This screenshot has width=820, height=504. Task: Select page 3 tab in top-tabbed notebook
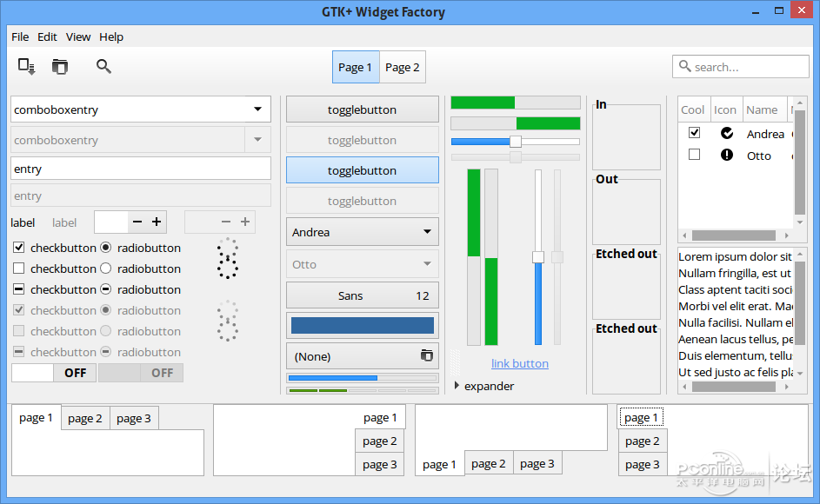pyautogui.click(x=134, y=418)
